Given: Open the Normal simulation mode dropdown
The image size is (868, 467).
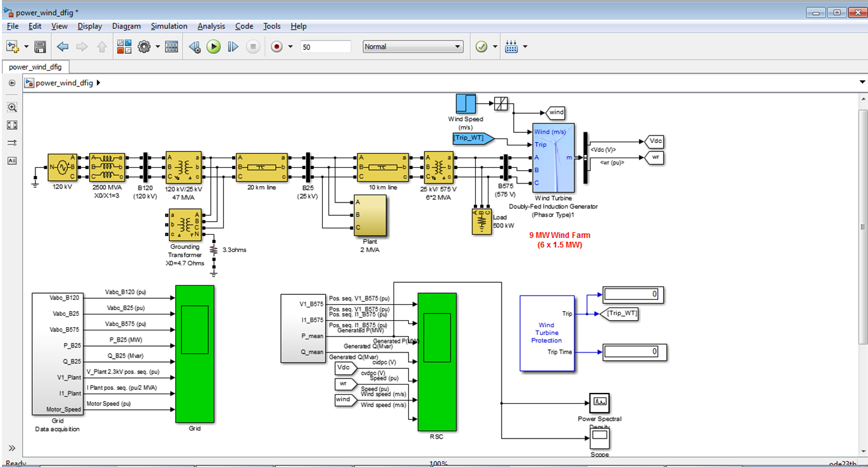Looking at the screenshot, I should click(x=413, y=47).
